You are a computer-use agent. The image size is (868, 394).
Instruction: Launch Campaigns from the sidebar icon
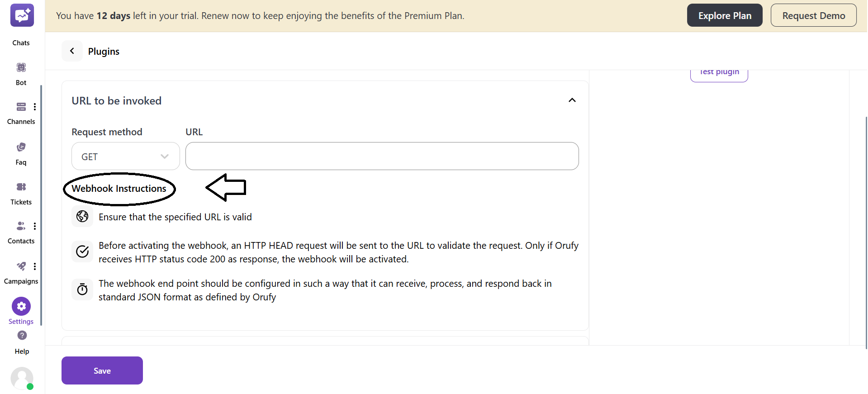pyautogui.click(x=21, y=266)
